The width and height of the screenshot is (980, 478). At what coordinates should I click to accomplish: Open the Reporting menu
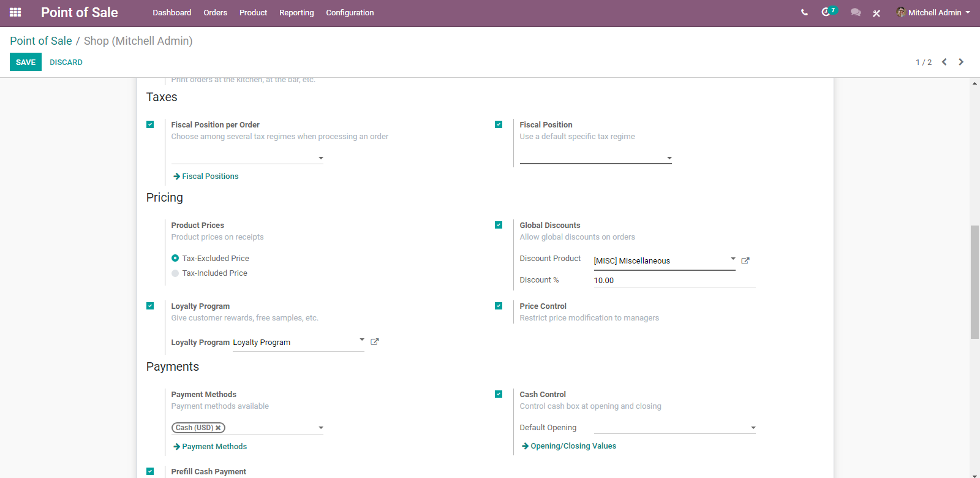(x=296, y=12)
